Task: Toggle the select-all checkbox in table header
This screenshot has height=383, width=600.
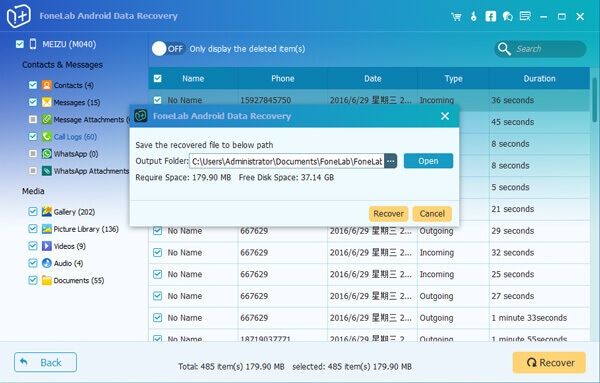Action: 157,78
